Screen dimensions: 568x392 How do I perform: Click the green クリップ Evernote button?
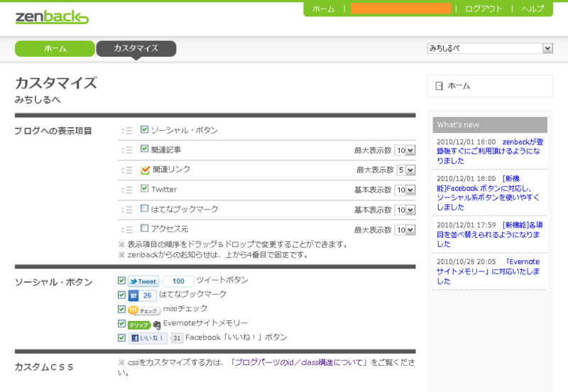pos(139,325)
